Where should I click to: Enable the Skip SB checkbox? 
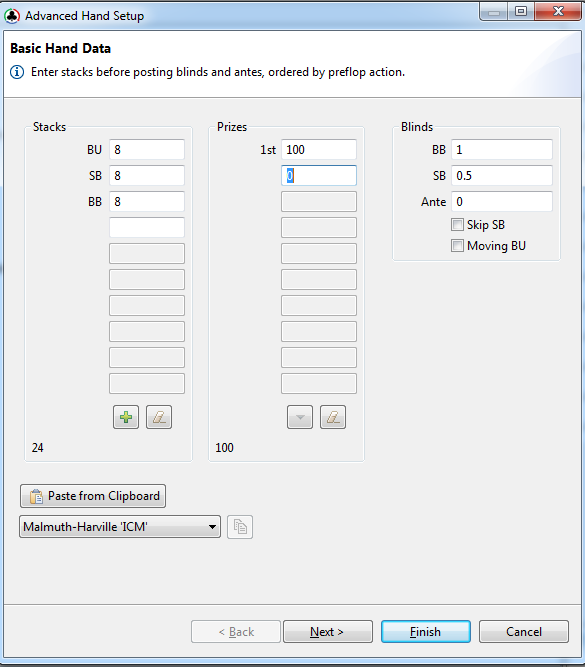pos(457,225)
